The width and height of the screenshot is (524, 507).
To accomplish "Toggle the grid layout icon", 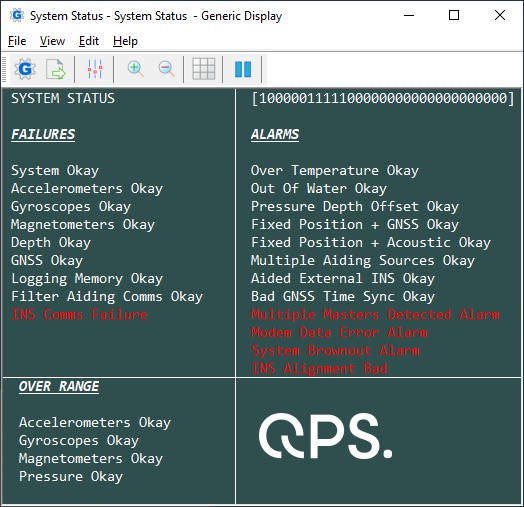I will click(204, 69).
